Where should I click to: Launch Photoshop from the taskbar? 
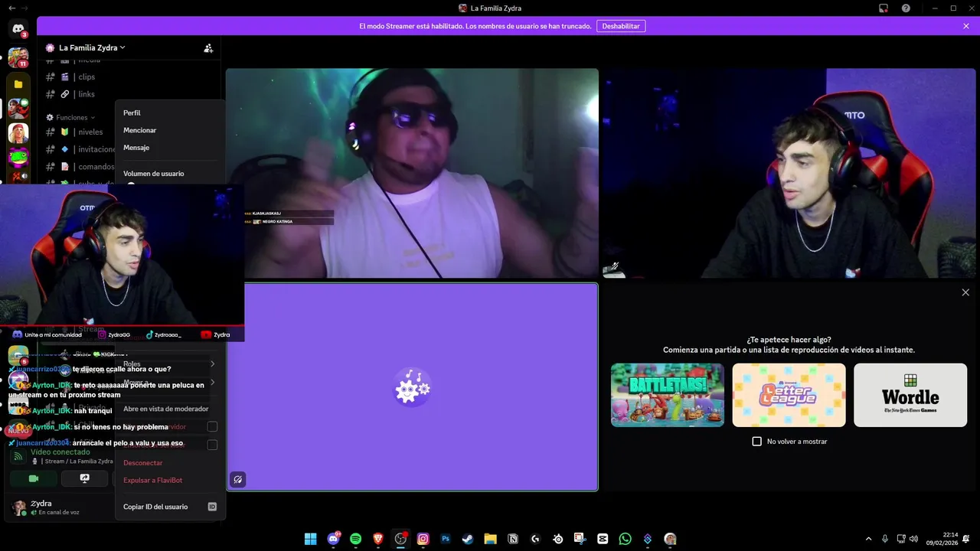pos(445,539)
